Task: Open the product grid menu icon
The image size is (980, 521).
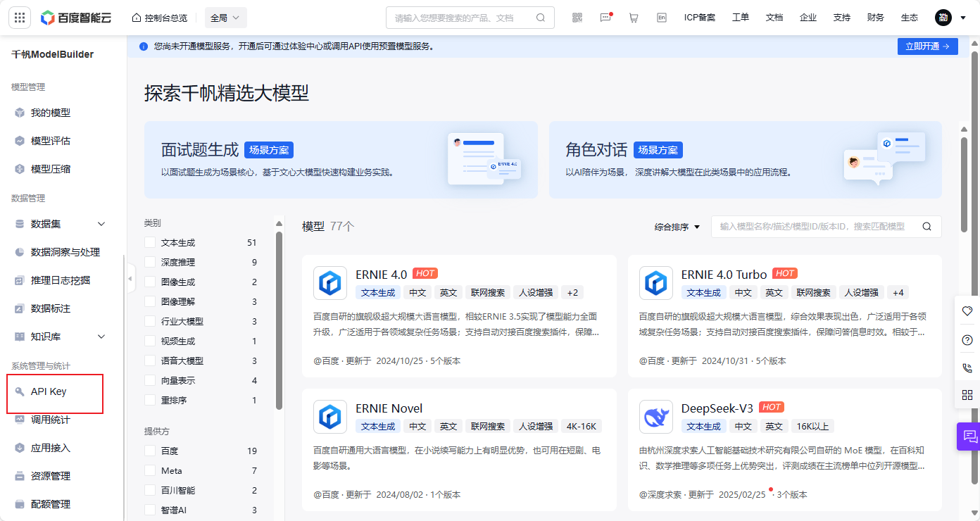Action: 20,18
